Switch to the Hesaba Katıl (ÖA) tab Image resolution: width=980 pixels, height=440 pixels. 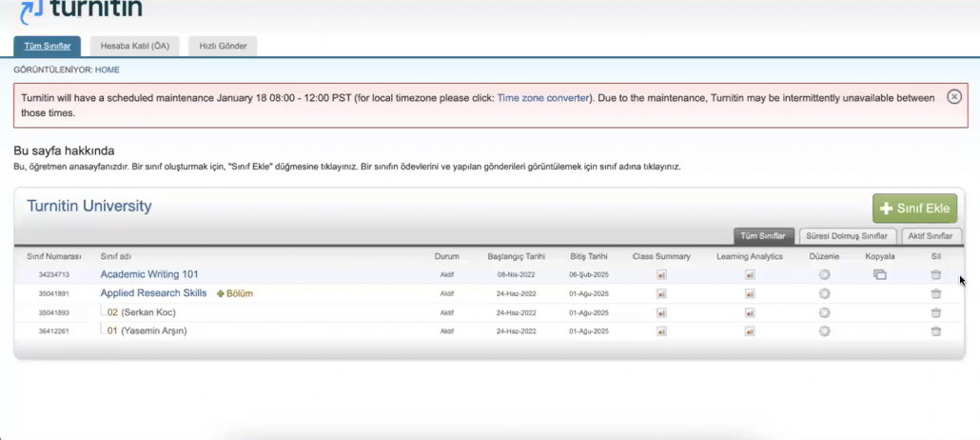pyautogui.click(x=134, y=46)
